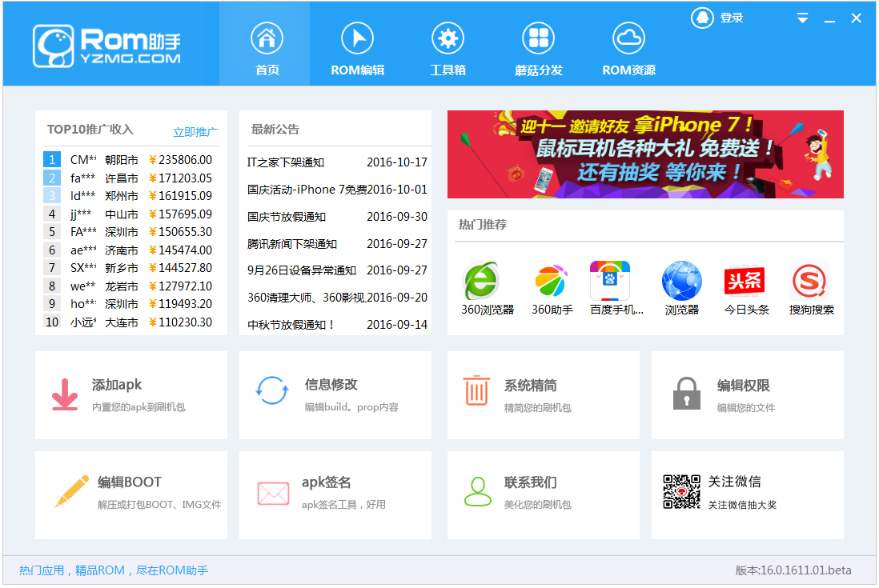Screen dimensions: 879x588
Task: Launch the 360浏览器 recommended app icon
Action: [x=481, y=281]
